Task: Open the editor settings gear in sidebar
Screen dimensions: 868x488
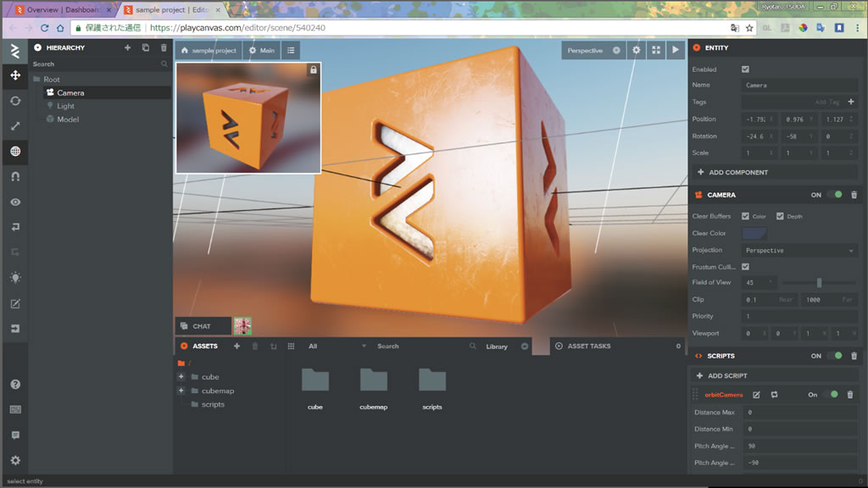Action: point(15,460)
